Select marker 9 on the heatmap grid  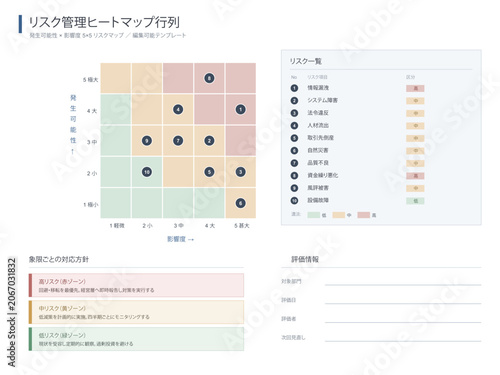(147, 141)
